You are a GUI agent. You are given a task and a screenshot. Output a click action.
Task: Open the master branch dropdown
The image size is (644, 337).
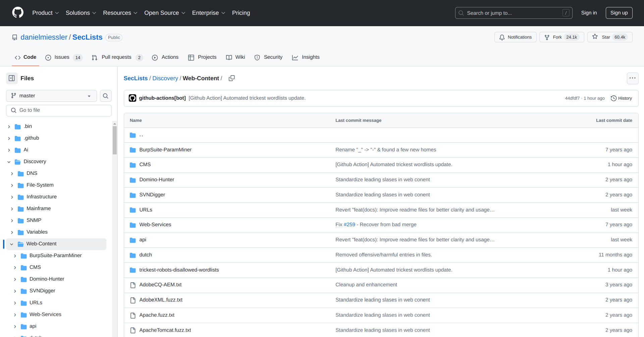click(x=51, y=96)
